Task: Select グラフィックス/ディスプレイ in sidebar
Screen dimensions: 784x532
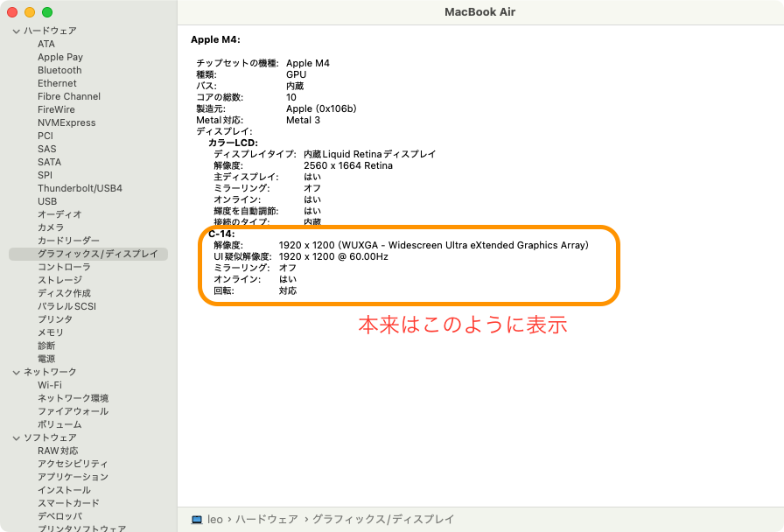Action: (97, 254)
